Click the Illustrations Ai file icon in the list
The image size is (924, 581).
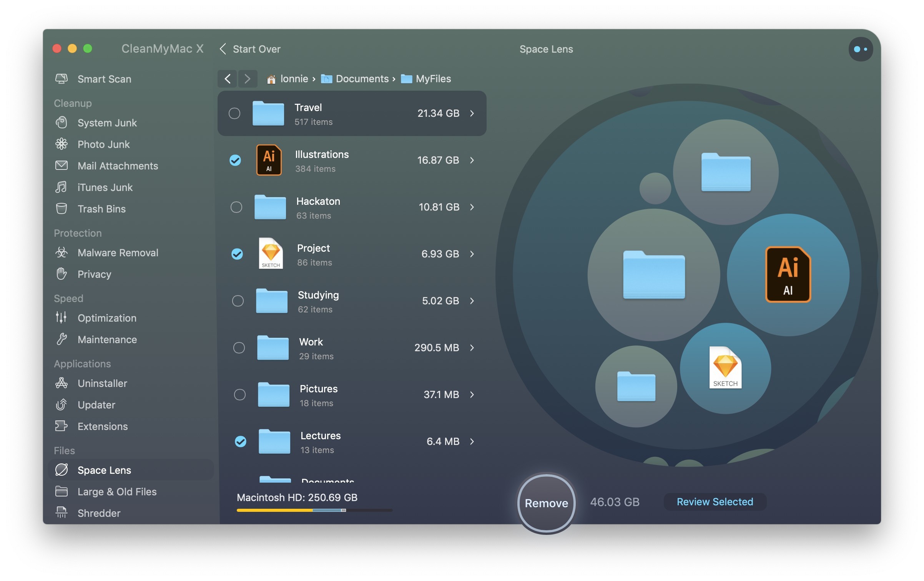269,160
